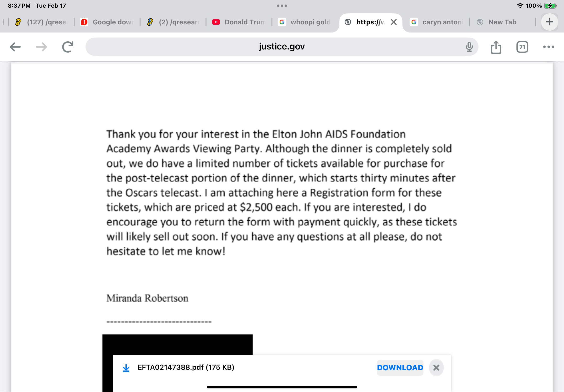Open the tab switcher showing 71 tabs
564x392 pixels.
click(522, 47)
